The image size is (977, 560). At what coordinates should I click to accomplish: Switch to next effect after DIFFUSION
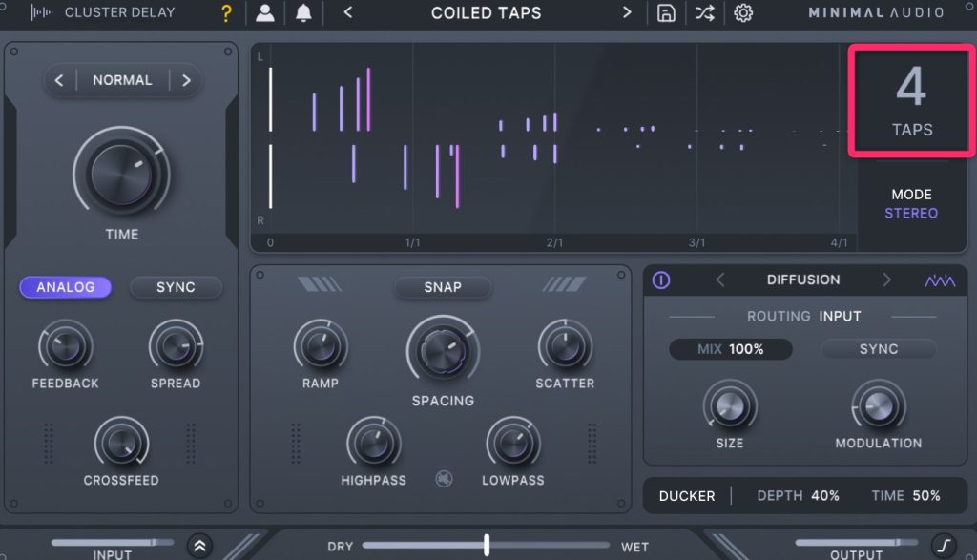pyautogui.click(x=885, y=280)
